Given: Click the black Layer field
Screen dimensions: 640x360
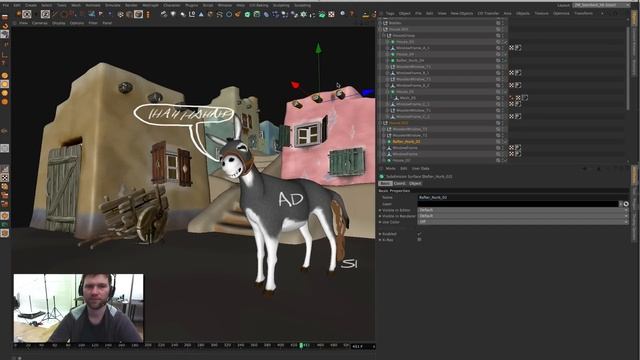Looking at the screenshot, I should click(x=518, y=204).
